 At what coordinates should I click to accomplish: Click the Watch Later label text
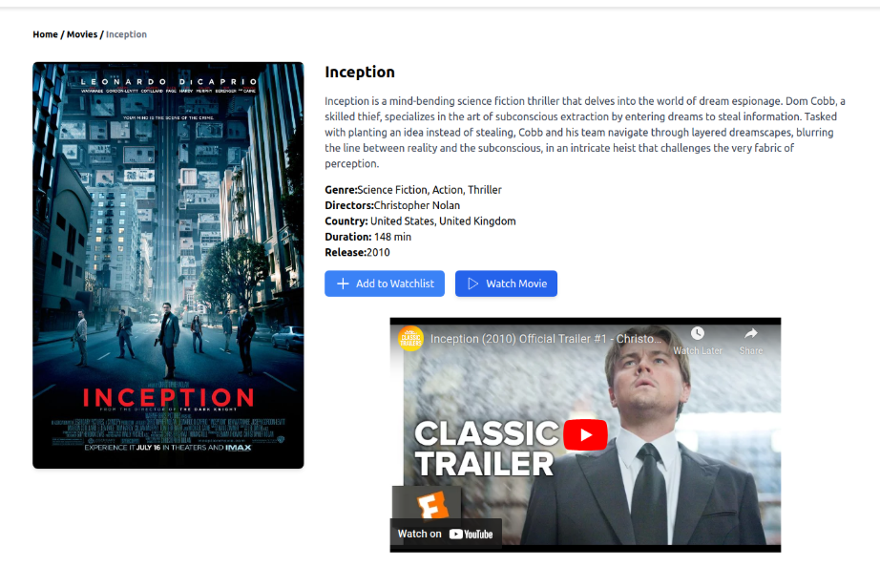click(698, 350)
